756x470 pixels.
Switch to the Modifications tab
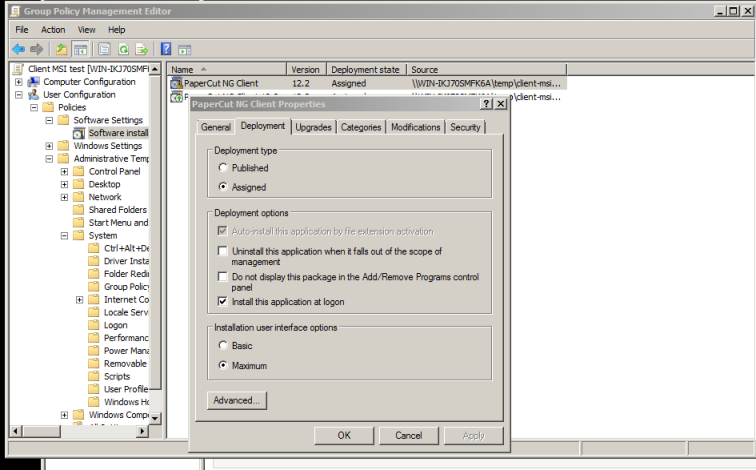pos(416,127)
